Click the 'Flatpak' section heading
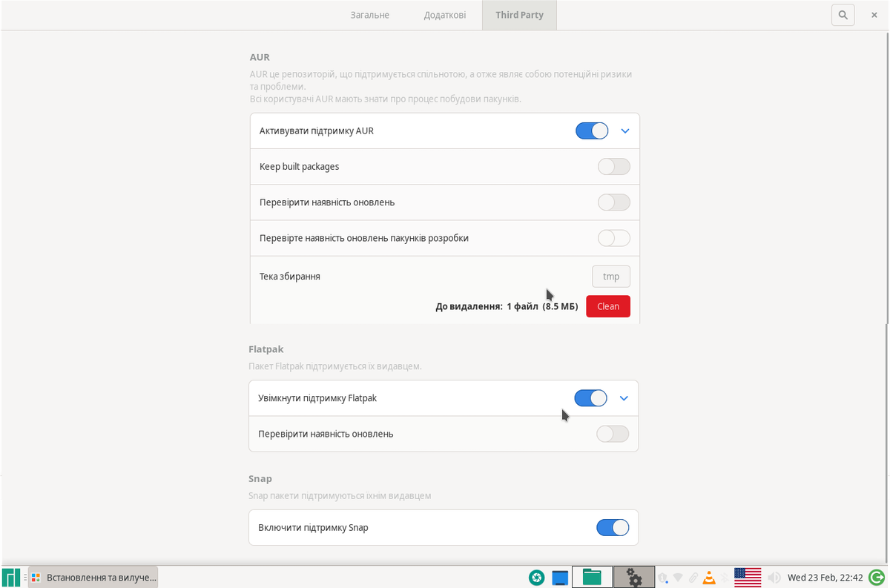890x588 pixels. click(266, 349)
